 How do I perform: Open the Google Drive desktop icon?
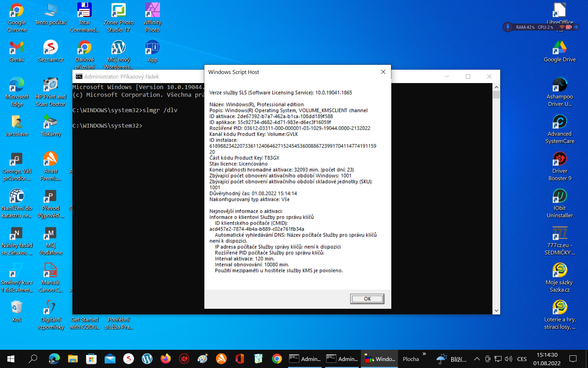point(560,51)
